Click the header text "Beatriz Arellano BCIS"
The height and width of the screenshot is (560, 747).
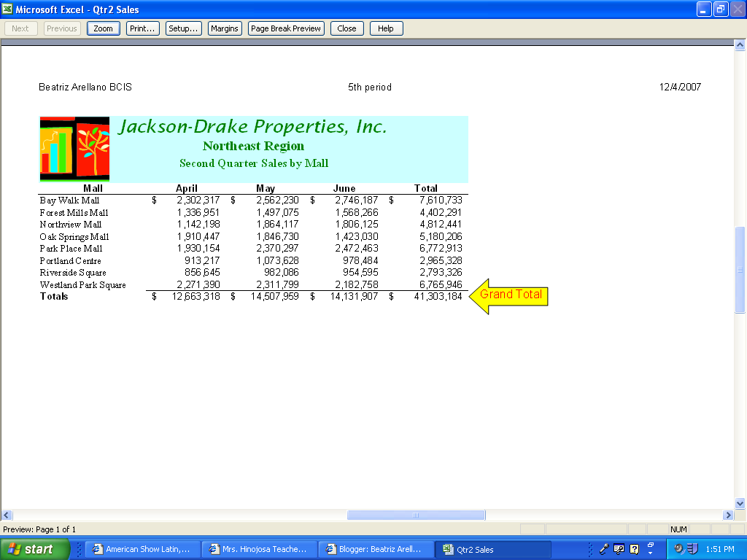click(x=85, y=87)
